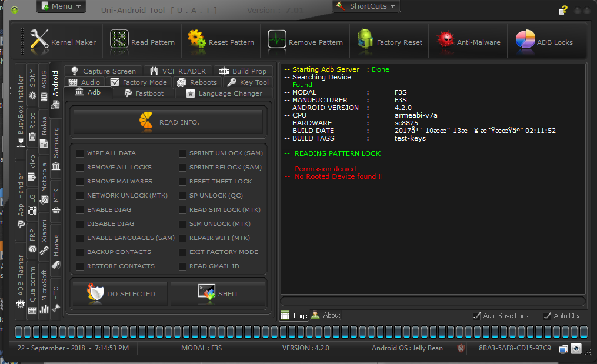Select the SONY vertical tab

(32, 84)
